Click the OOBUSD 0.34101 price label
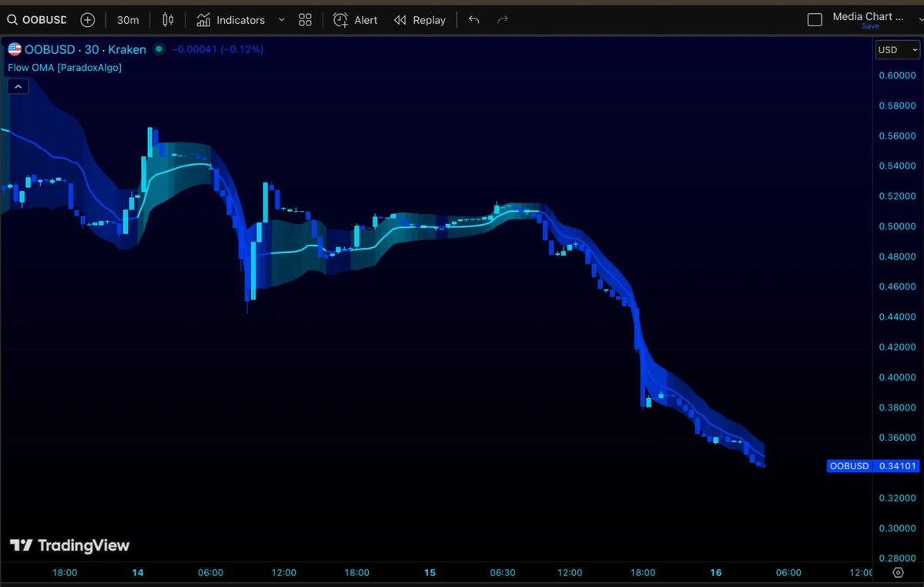This screenshot has width=924, height=587. tap(872, 466)
